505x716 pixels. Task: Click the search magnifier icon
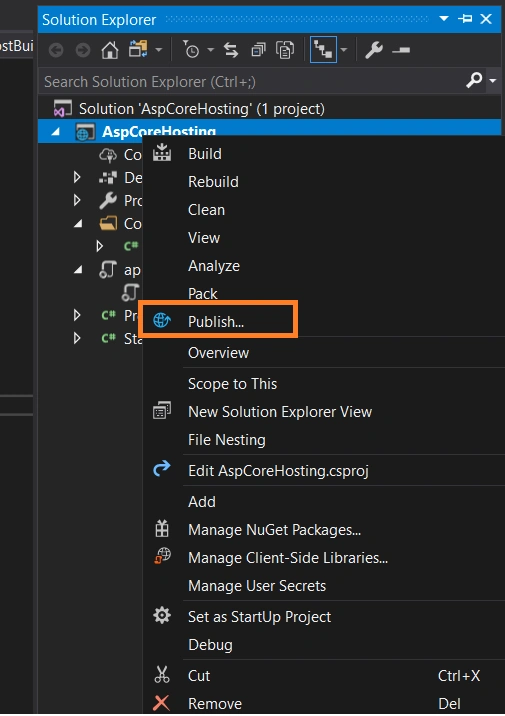point(474,80)
